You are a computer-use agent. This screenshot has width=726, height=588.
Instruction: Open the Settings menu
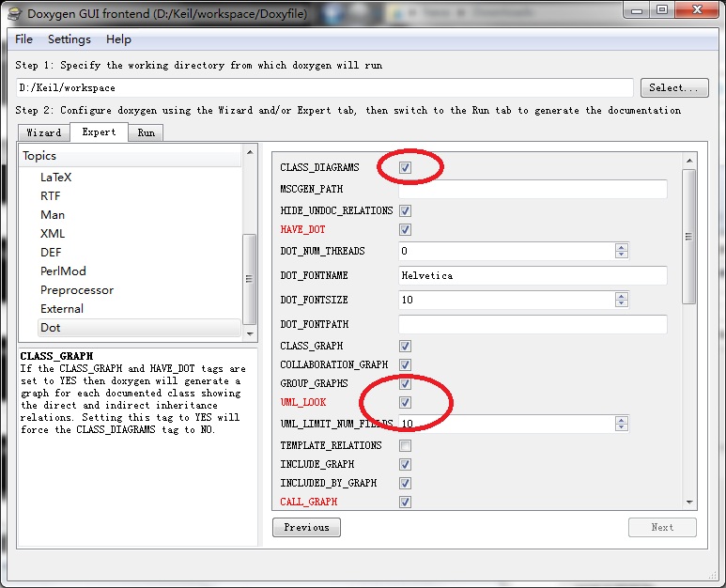(x=70, y=39)
